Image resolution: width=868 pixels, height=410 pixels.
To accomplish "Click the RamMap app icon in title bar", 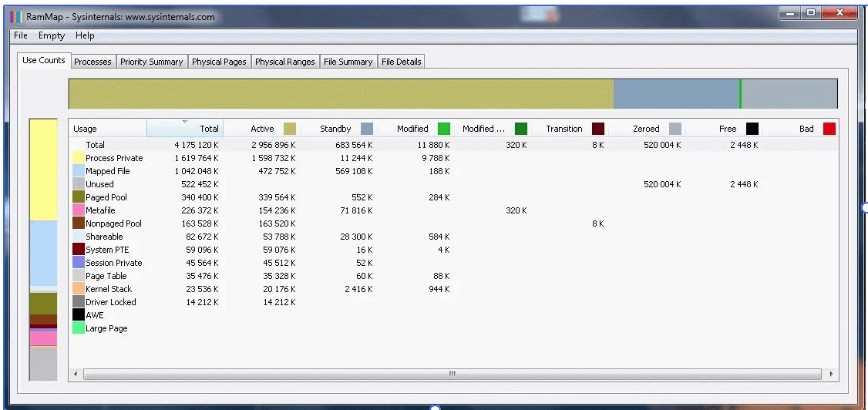I will pyautogui.click(x=16, y=17).
